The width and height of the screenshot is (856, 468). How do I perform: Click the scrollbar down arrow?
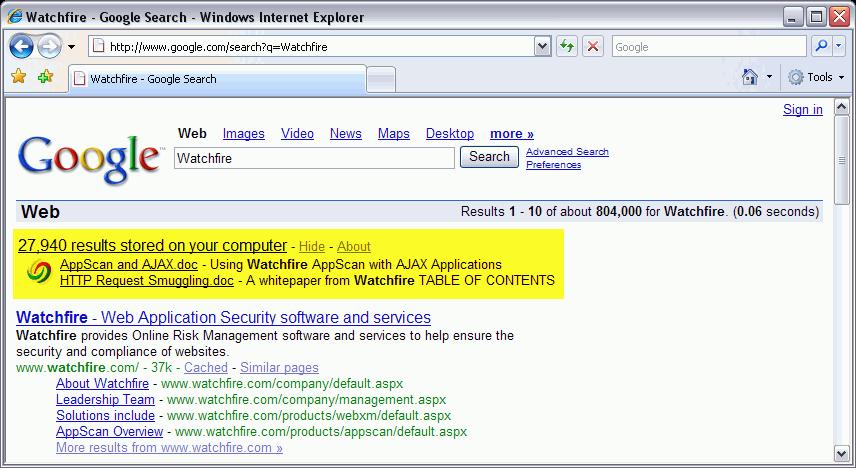[841, 454]
